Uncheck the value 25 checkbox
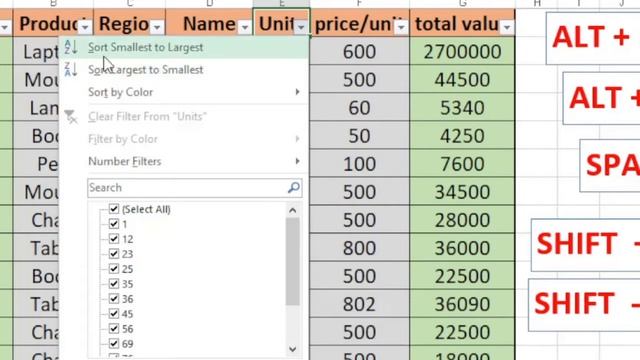 click(114, 269)
